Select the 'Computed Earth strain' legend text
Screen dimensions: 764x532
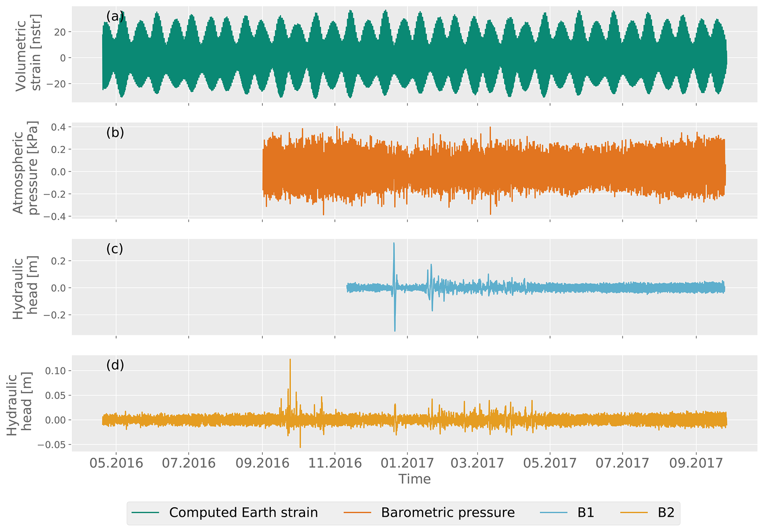243,512
